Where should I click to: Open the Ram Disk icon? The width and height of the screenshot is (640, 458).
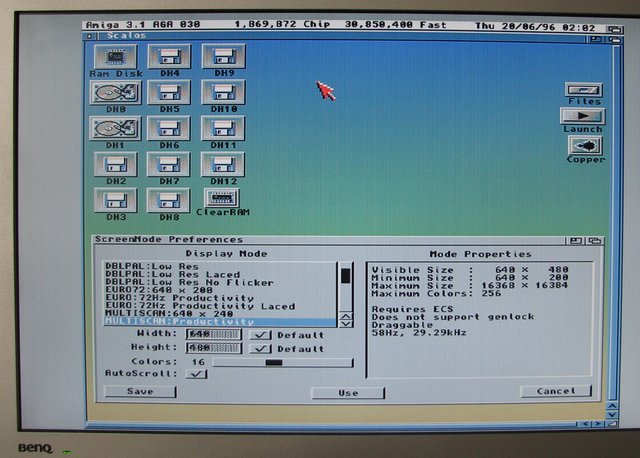point(115,58)
